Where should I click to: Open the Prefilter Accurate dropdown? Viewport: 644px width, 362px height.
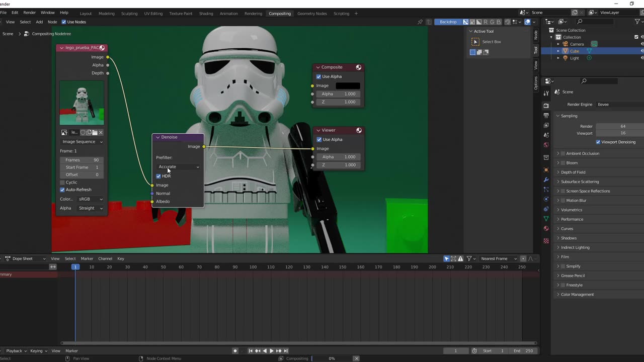click(x=179, y=167)
